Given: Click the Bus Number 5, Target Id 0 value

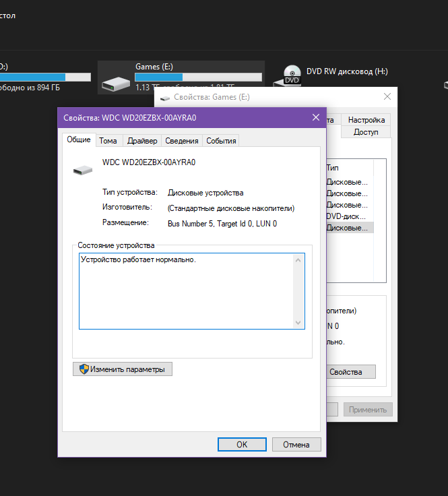Looking at the screenshot, I should click(222, 224).
